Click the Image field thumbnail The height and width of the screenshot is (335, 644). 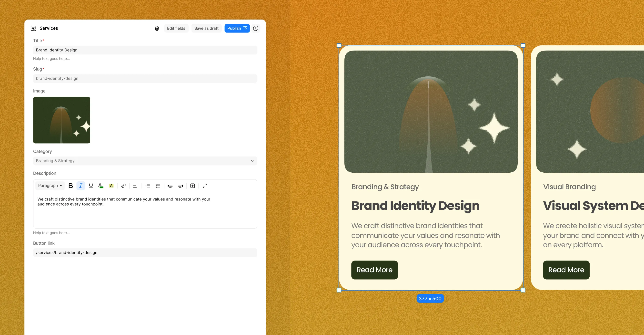(x=61, y=120)
